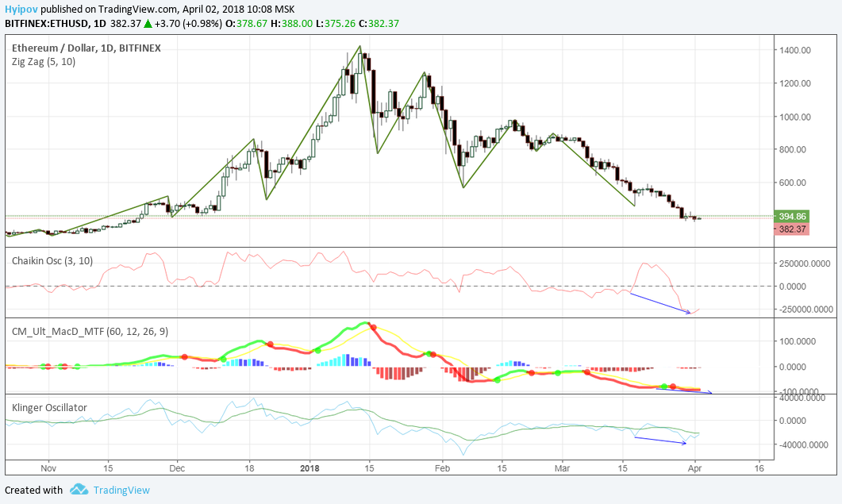Click the green 394.86 price tag

pyautogui.click(x=792, y=217)
